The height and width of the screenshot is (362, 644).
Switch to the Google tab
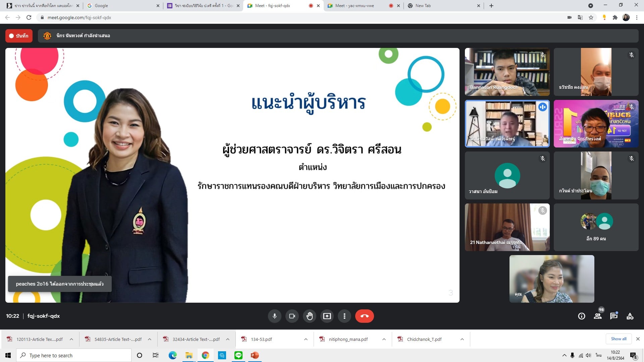(x=101, y=6)
